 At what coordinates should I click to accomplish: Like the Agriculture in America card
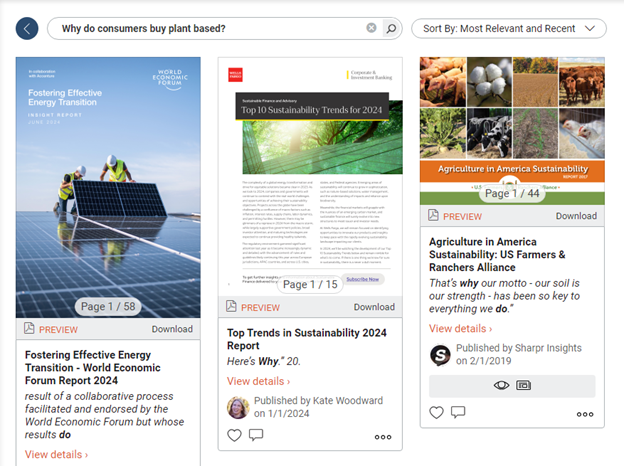(437, 413)
